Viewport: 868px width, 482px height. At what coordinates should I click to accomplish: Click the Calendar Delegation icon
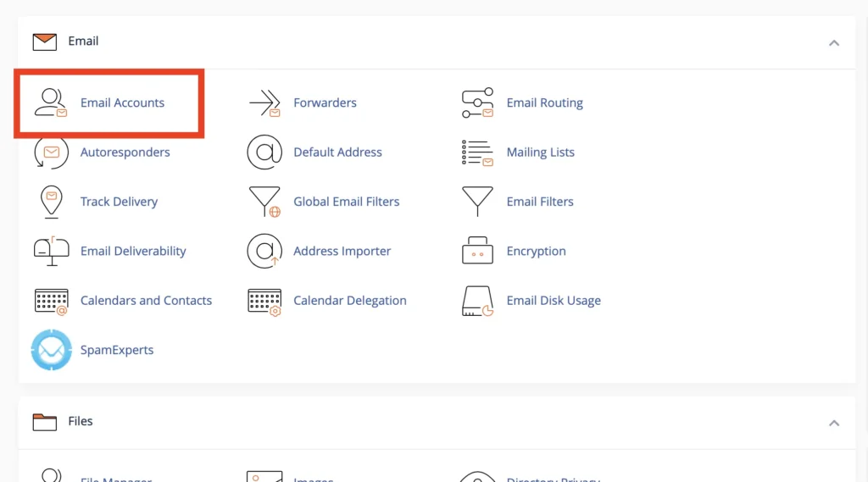(x=264, y=301)
